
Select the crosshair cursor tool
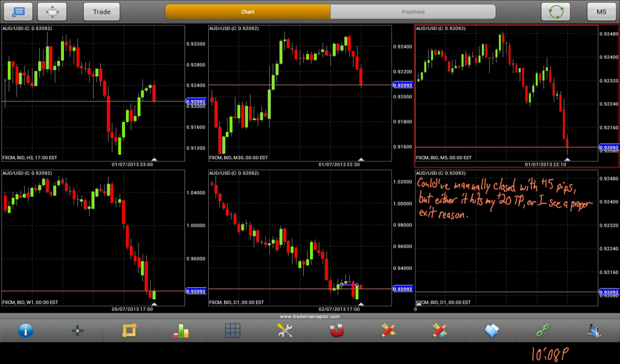pyautogui.click(x=78, y=331)
